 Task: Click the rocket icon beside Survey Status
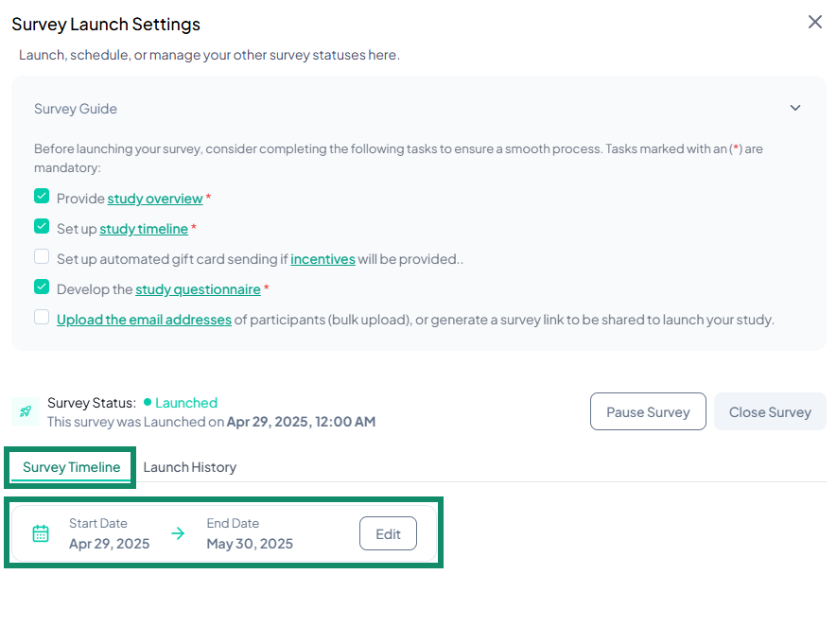click(25, 411)
